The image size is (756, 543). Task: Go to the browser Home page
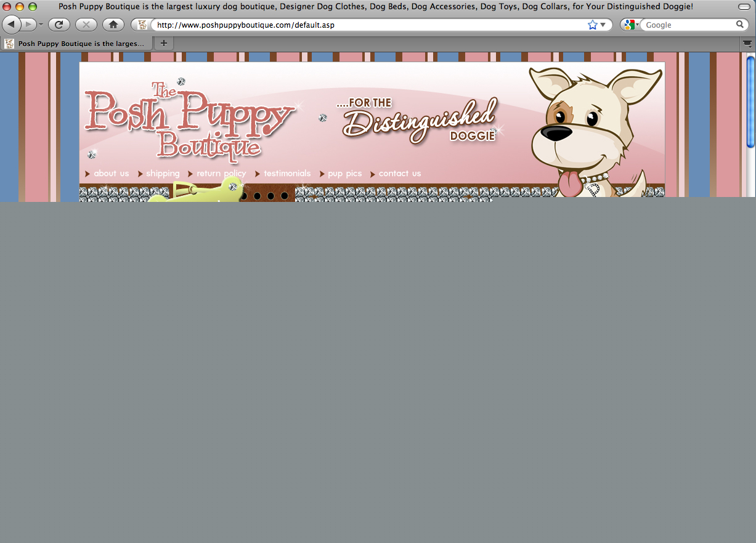(x=113, y=25)
